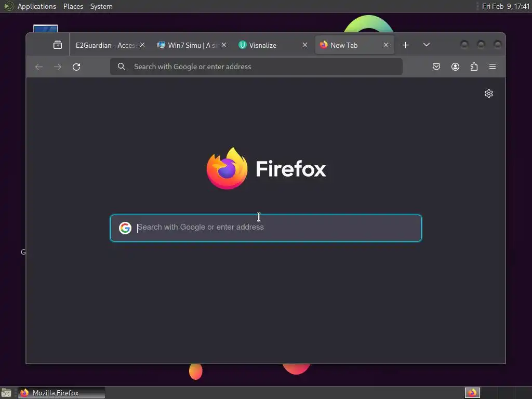Open a new tab with plus button
This screenshot has width=532, height=399.
click(405, 45)
